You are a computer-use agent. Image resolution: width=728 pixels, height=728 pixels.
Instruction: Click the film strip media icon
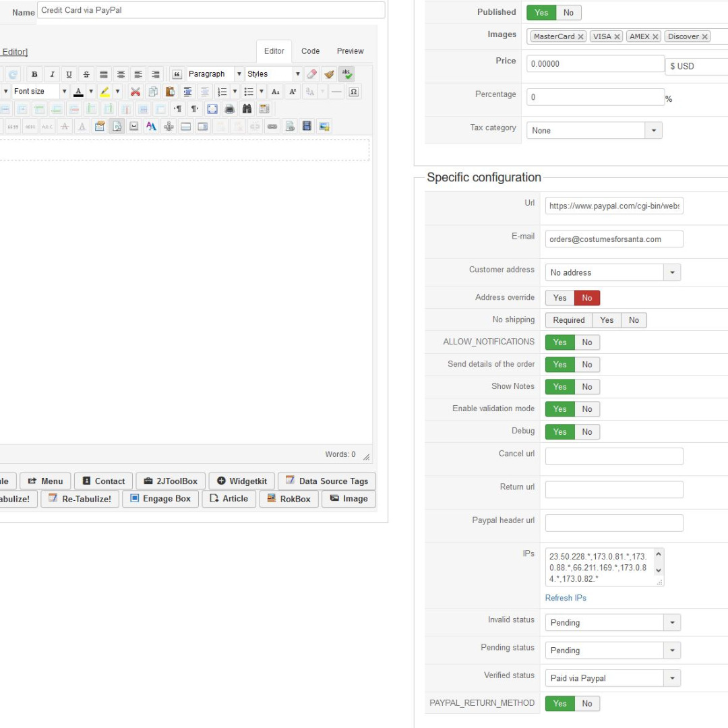click(x=307, y=126)
